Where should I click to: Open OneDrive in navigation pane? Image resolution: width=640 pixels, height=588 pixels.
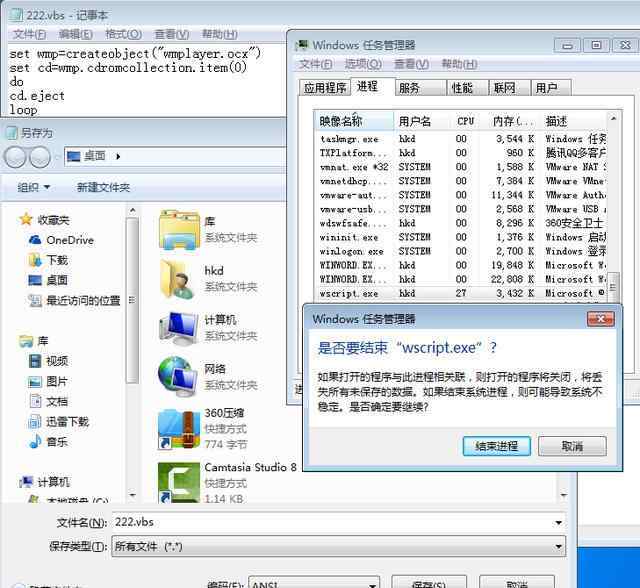(x=61, y=240)
